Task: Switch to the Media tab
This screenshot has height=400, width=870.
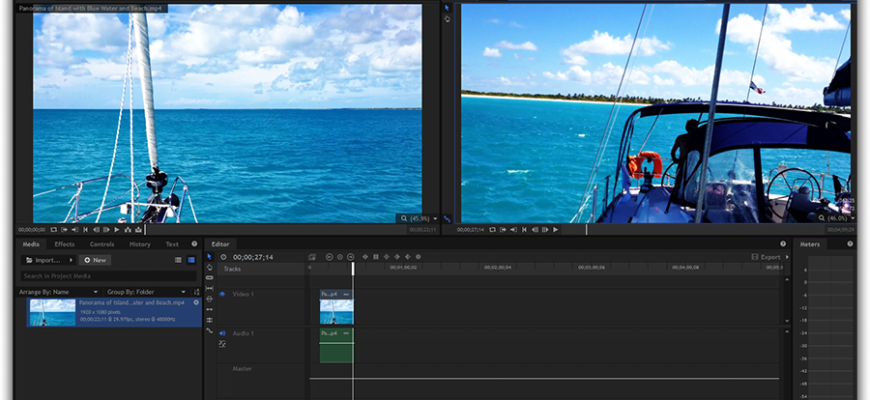Action: pyautogui.click(x=31, y=244)
